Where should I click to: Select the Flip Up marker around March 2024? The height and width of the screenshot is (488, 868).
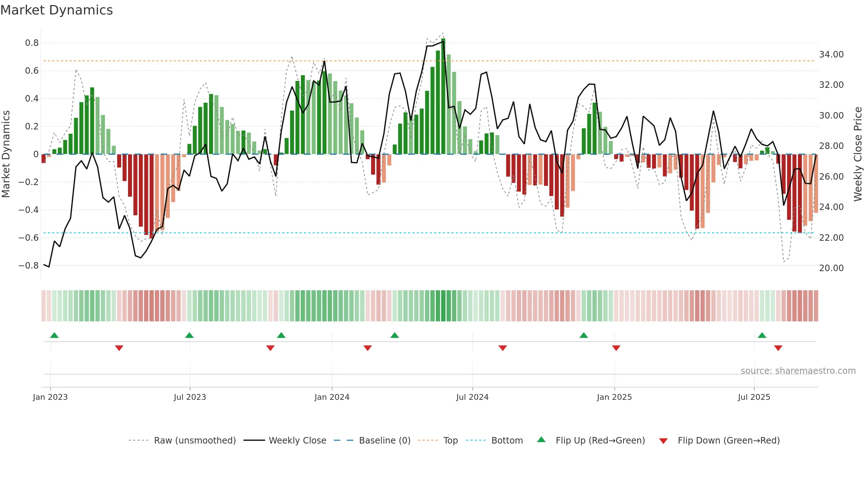[395, 335]
